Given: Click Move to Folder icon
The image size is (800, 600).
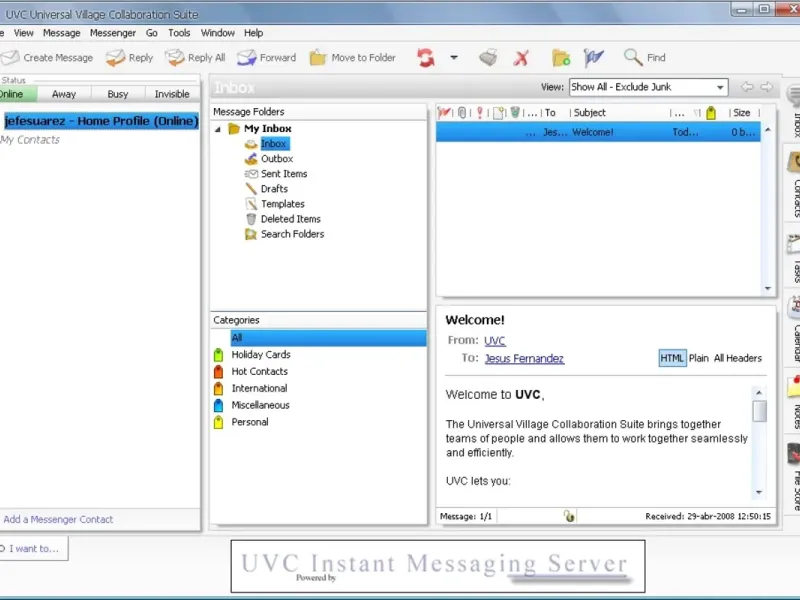Looking at the screenshot, I should (x=317, y=58).
